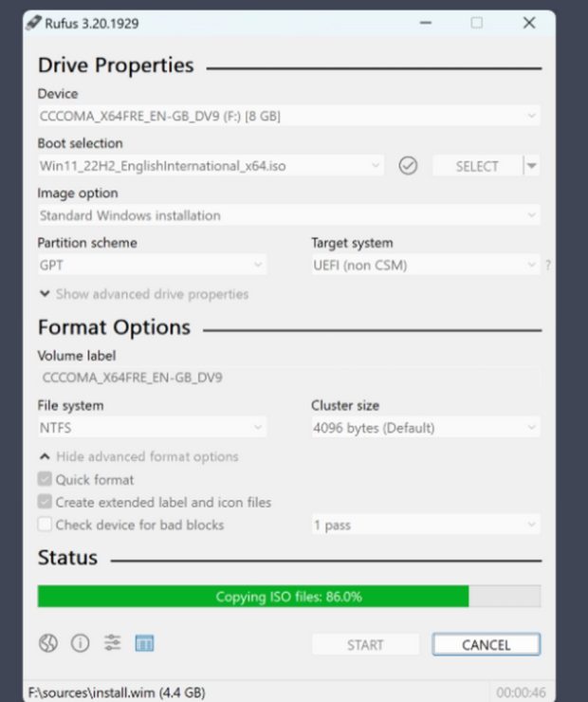Click the Volume label text field
588x702 pixels.
(288, 378)
